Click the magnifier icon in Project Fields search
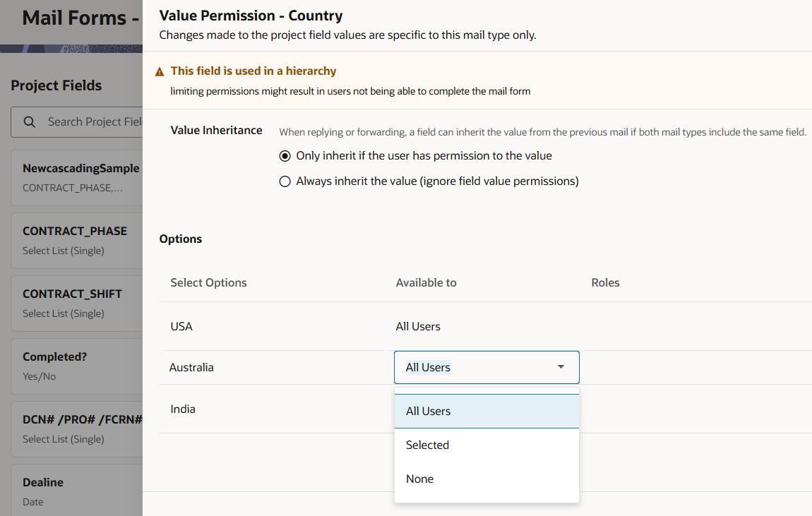Screen dimensions: 812x516 click(30, 122)
